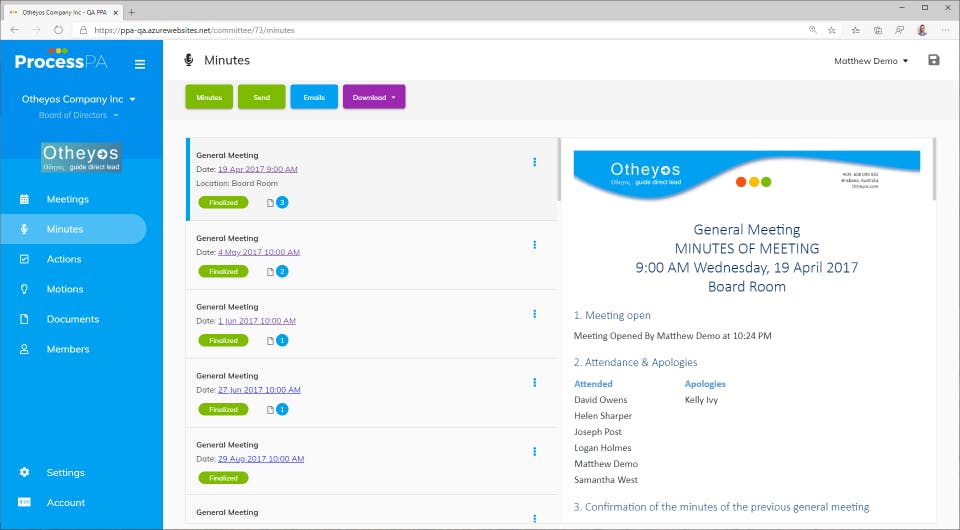The height and width of the screenshot is (530, 960).
Task: Click the green Send button
Action: pyautogui.click(x=261, y=97)
